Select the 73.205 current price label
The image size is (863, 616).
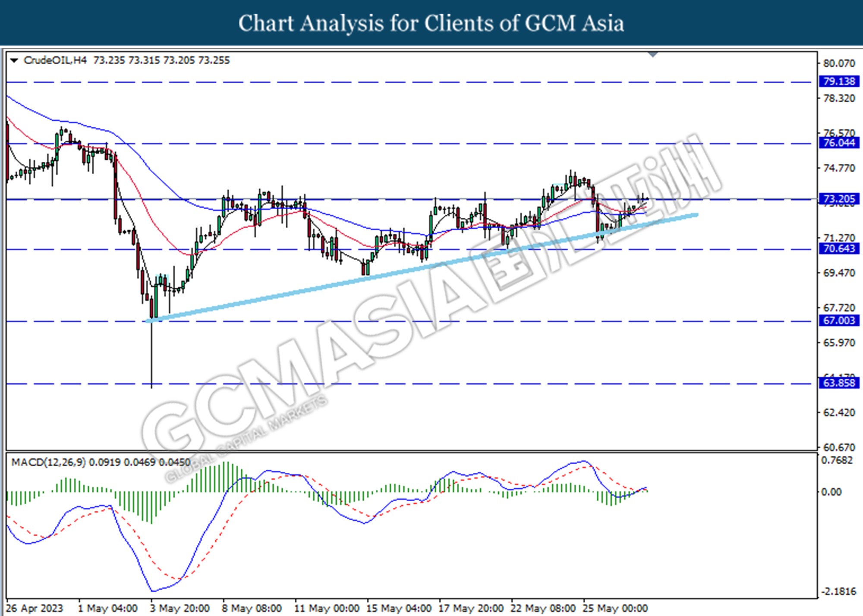tap(839, 198)
